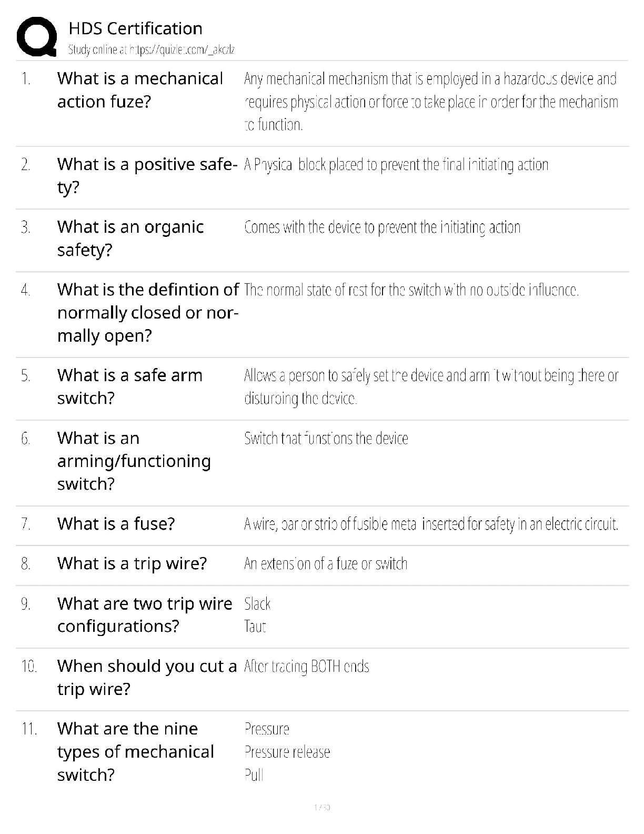Screen dimensions: 644x834
Task: Click the question about cutting a trip wire
Action: 147,678
